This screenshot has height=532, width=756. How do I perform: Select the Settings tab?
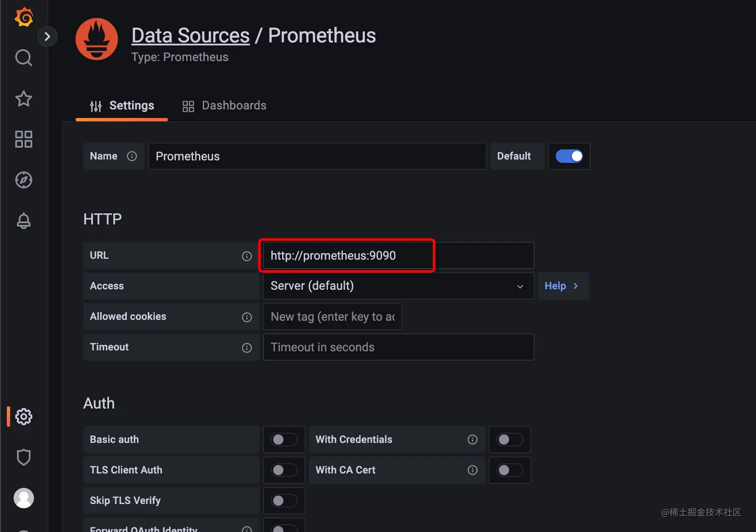[x=122, y=105]
